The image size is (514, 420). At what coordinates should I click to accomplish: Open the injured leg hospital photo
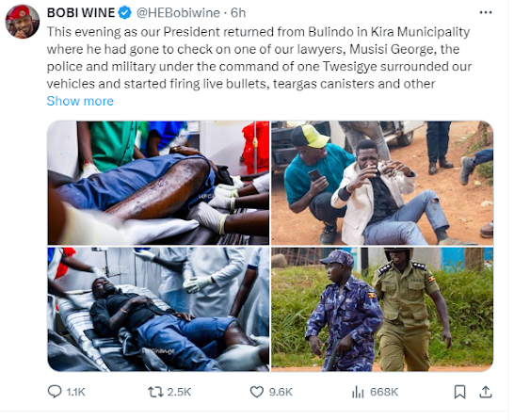click(x=158, y=183)
